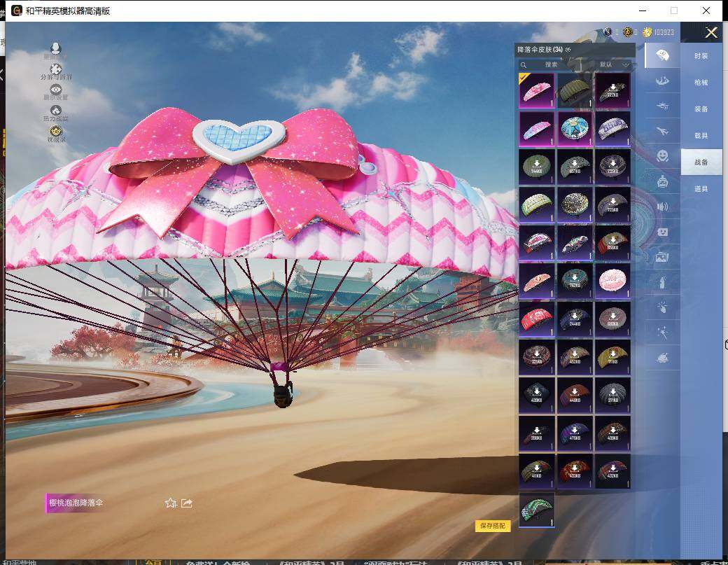Open the chat sticker face icon
This screenshot has height=565, width=728.
pyautogui.click(x=662, y=232)
